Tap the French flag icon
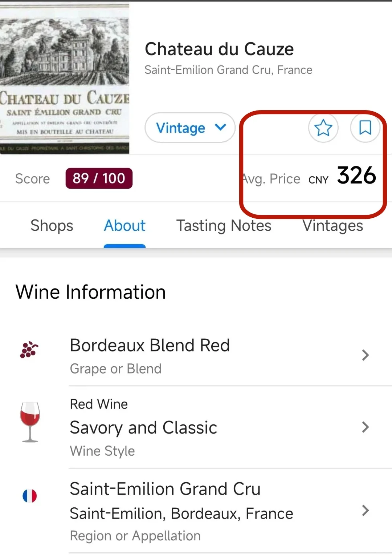 click(x=30, y=496)
